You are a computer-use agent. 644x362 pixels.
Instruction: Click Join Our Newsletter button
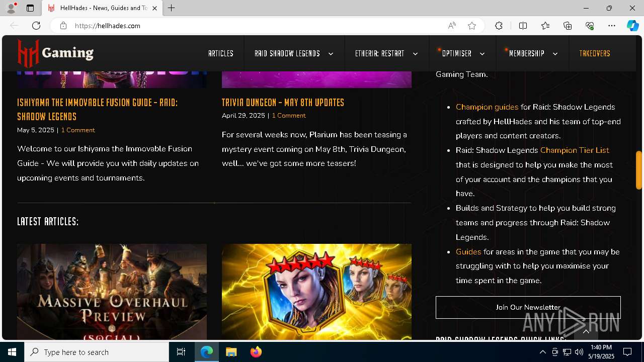tap(528, 307)
